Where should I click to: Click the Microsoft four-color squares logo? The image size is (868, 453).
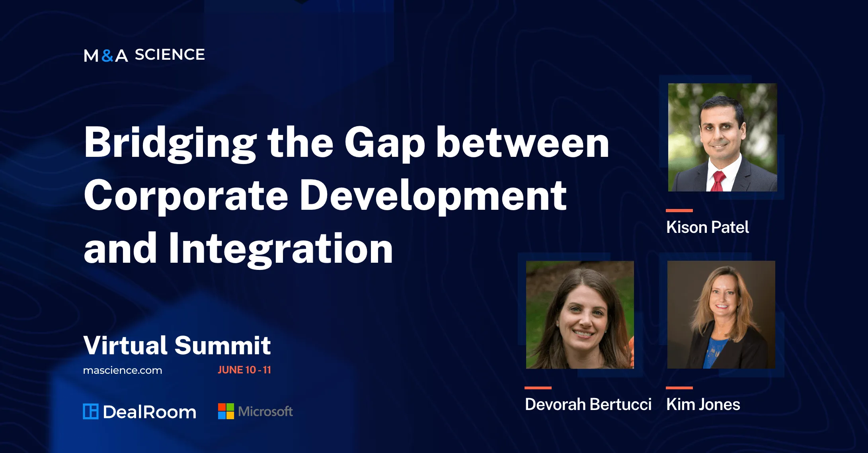(226, 411)
